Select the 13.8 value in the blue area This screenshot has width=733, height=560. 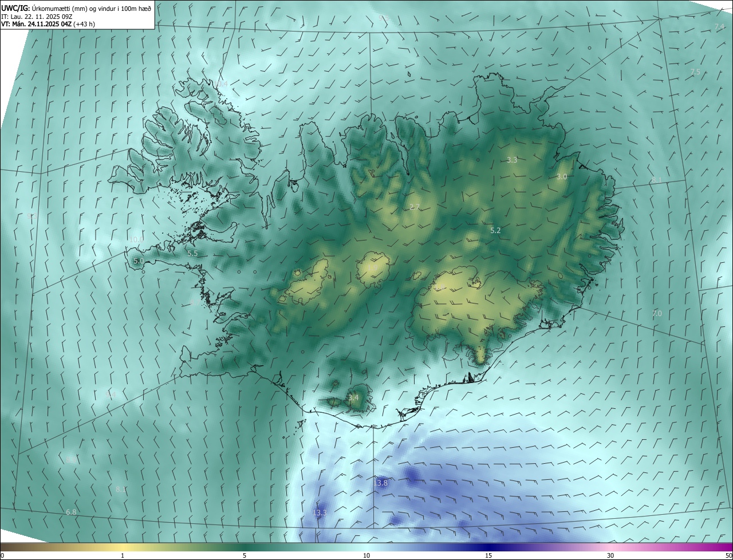381,483
